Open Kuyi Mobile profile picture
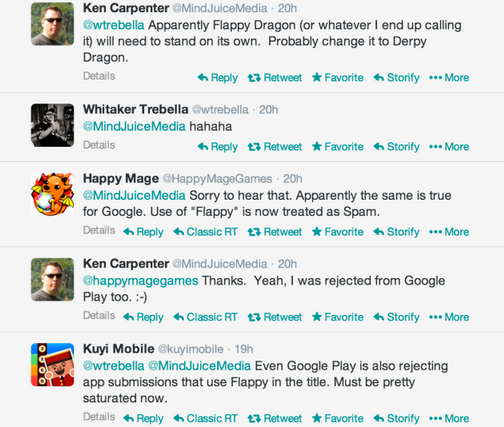504x427 pixels. [x=53, y=365]
